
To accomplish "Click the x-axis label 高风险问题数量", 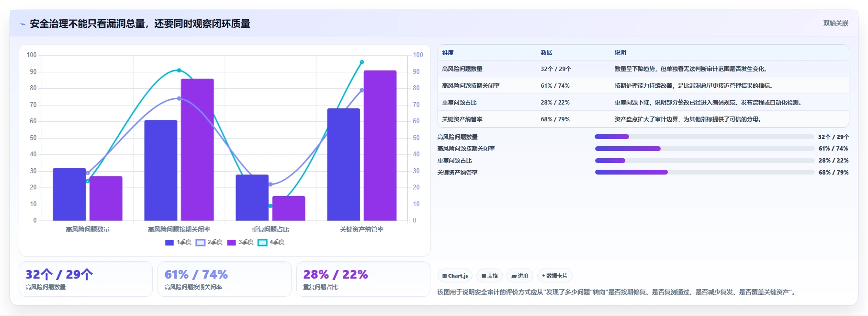I will 88,230.
